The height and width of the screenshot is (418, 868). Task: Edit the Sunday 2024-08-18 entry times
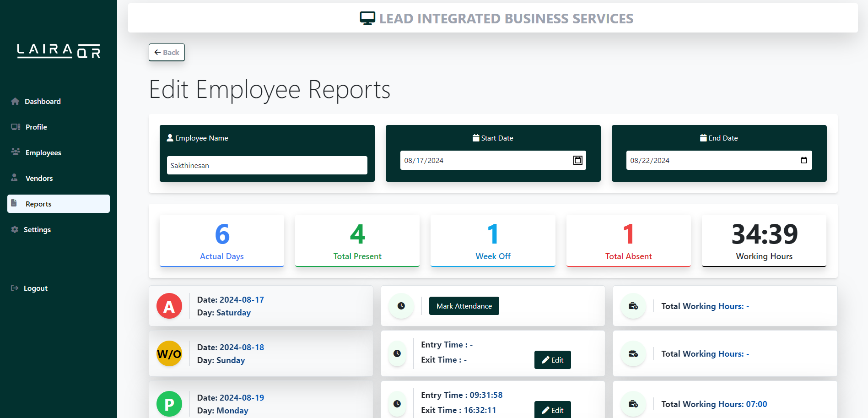click(552, 360)
